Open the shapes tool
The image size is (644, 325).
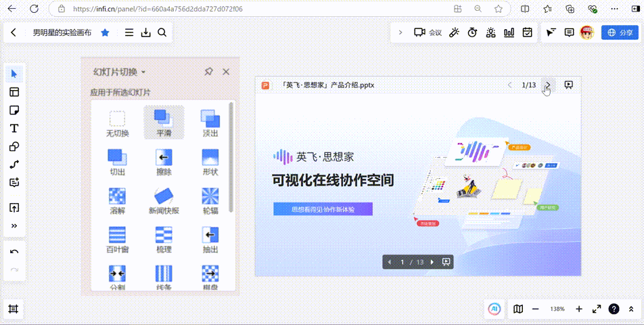tap(14, 146)
